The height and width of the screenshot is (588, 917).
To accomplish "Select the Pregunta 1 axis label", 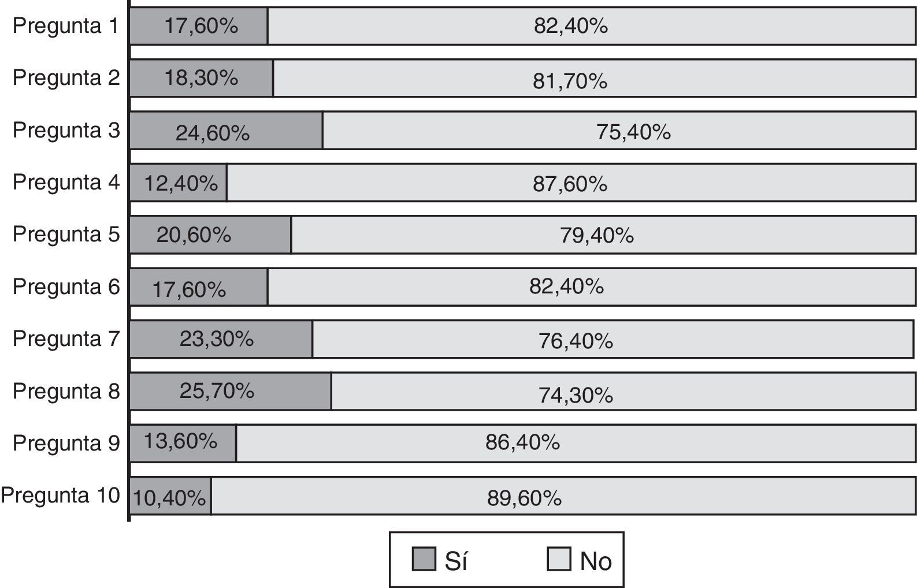I will (x=66, y=26).
